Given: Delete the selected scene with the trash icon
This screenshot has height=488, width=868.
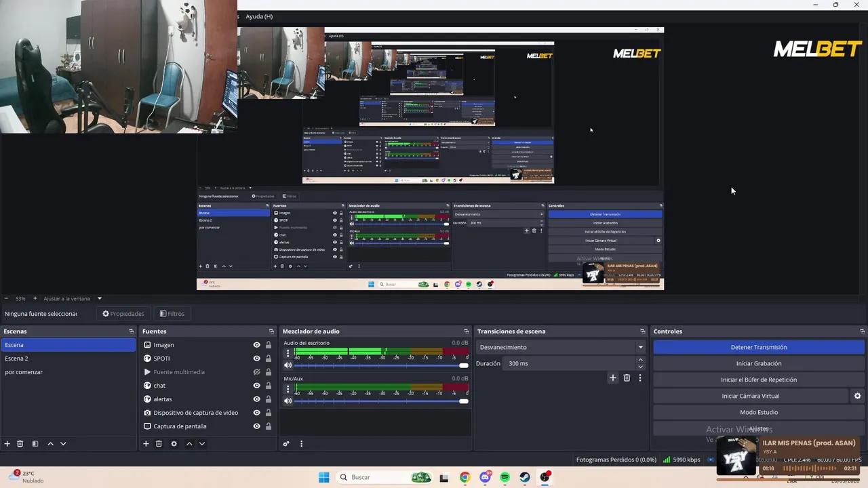Looking at the screenshot, I should click(x=20, y=444).
